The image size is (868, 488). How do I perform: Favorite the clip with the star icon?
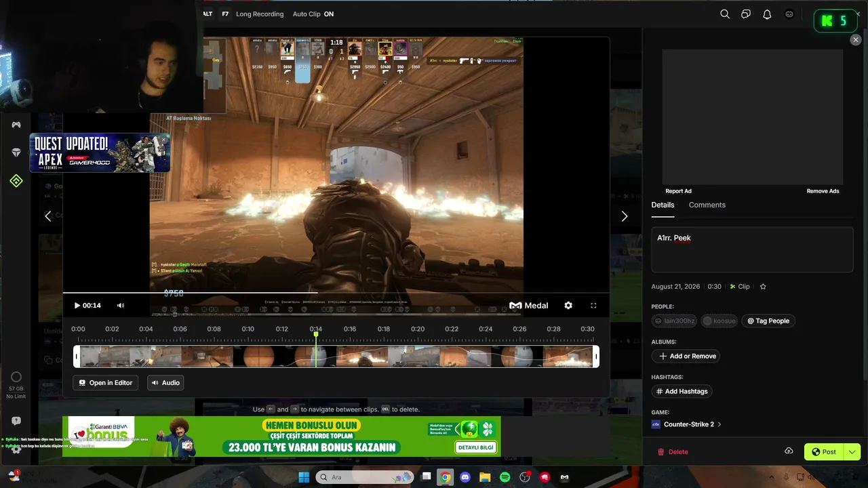click(763, 287)
